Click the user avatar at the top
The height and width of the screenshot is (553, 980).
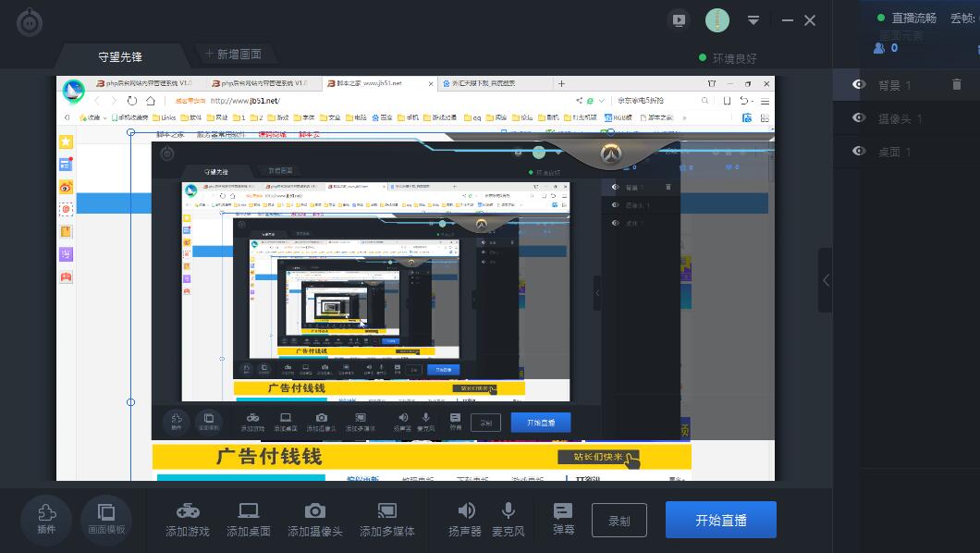pyautogui.click(x=717, y=19)
